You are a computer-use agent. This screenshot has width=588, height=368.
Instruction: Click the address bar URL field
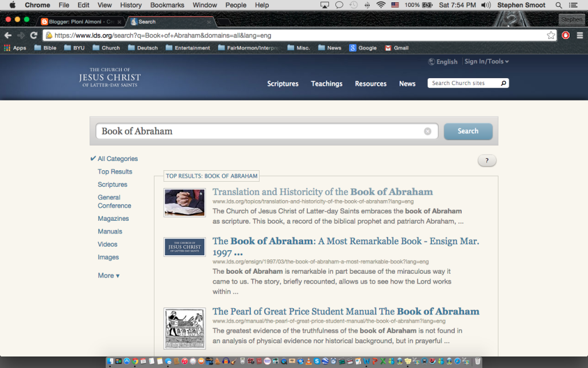pyautogui.click(x=299, y=35)
